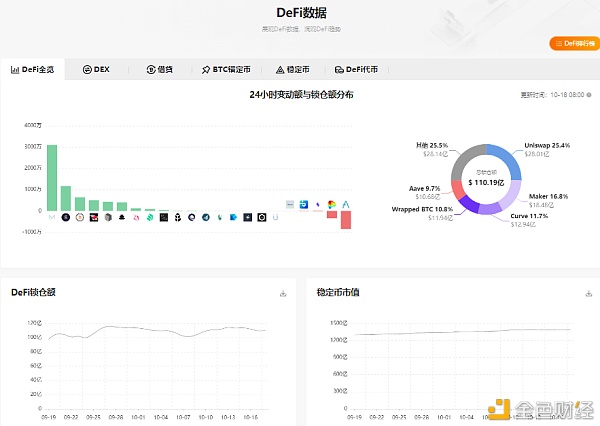The width and height of the screenshot is (600, 426).
Task: Select the red Aave donut segment
Action: [x=457, y=190]
